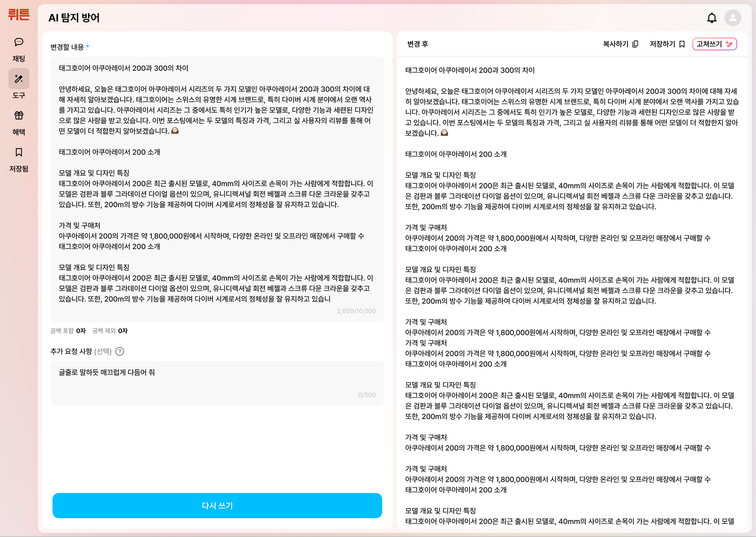
Task: Click 저장하기 label
Action: point(662,44)
